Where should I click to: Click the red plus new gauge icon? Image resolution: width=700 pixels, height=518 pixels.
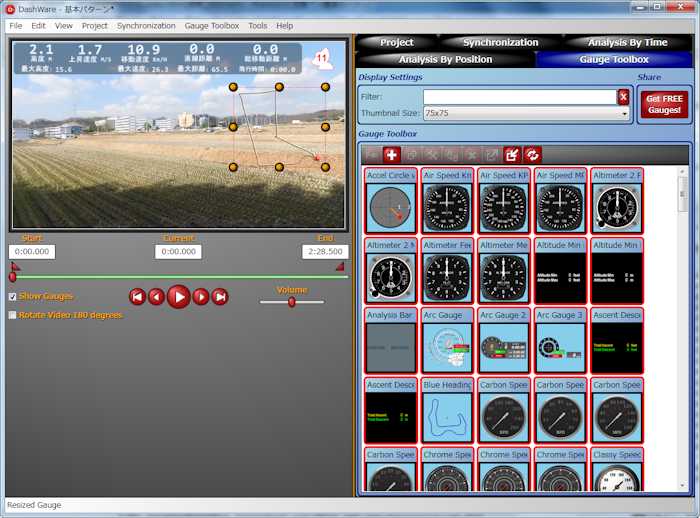(x=392, y=155)
